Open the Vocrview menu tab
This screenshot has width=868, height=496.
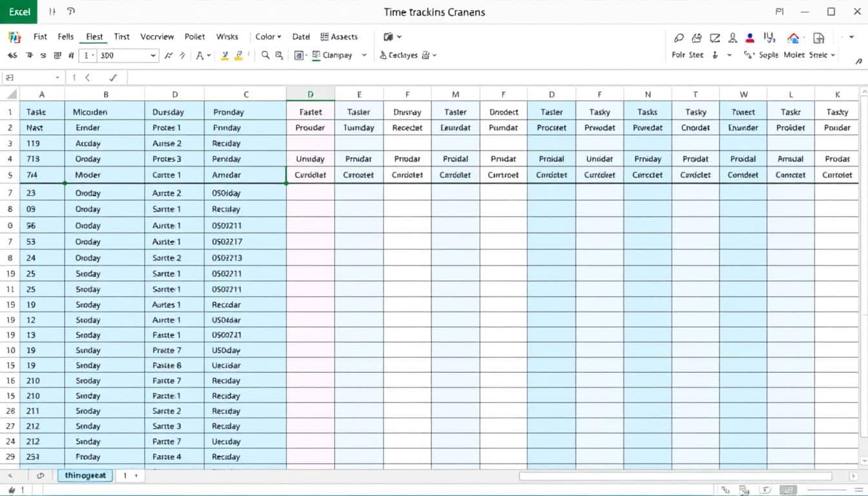[x=158, y=37]
